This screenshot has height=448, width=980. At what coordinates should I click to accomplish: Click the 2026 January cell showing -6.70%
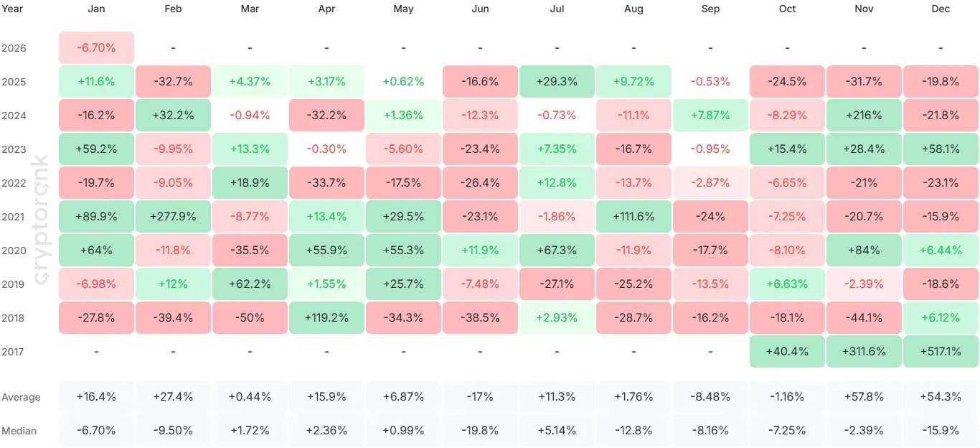tap(96, 47)
